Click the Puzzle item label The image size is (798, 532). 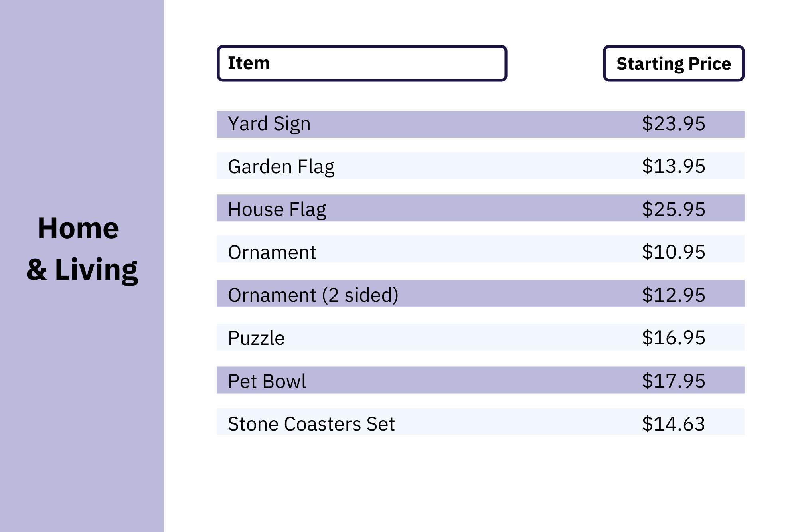pos(256,338)
